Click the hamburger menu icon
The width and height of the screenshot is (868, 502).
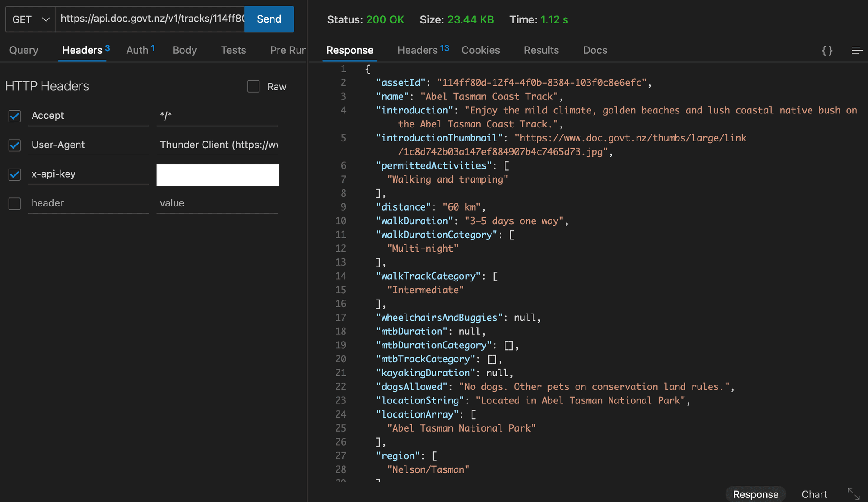(x=857, y=50)
